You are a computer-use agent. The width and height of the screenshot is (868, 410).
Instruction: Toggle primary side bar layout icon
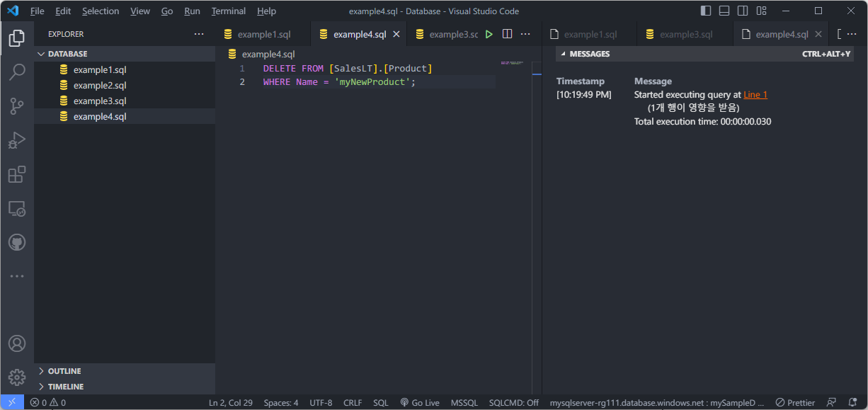[706, 11]
